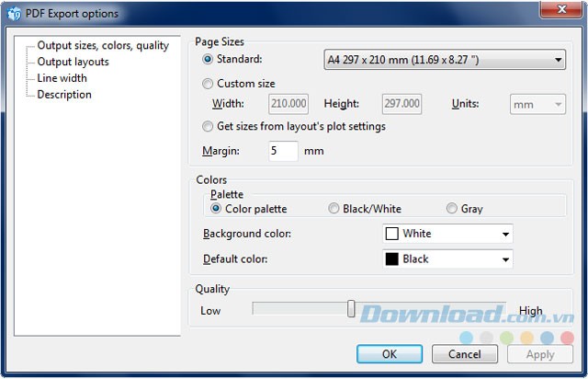Select Output sizes, colors, quality tree item
The image size is (588, 379).
point(103,45)
